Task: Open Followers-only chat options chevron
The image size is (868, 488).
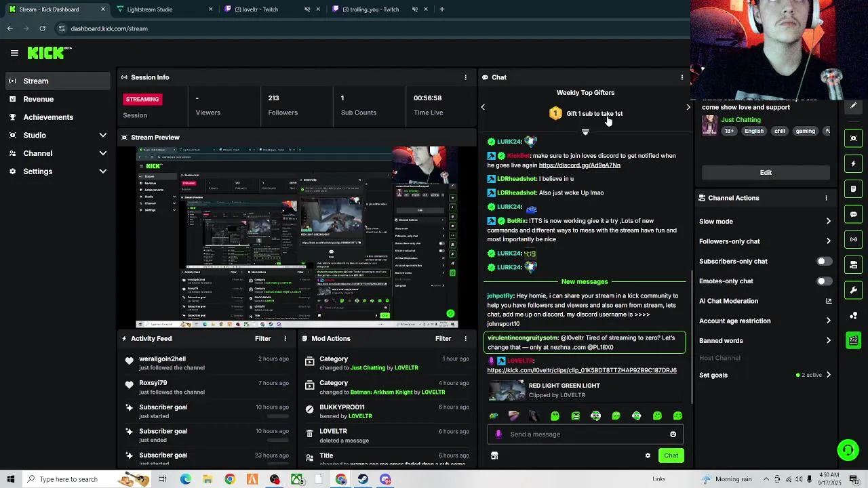Action: coord(828,241)
